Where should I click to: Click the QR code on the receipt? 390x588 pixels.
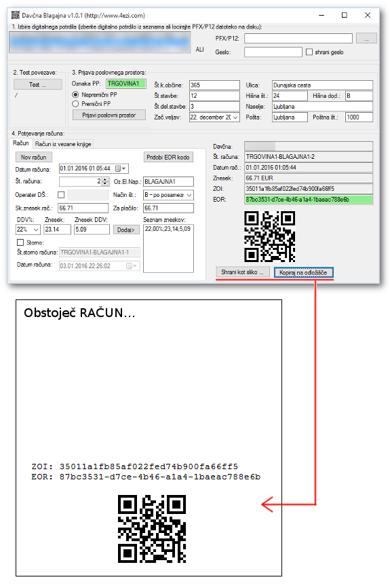pos(152,529)
